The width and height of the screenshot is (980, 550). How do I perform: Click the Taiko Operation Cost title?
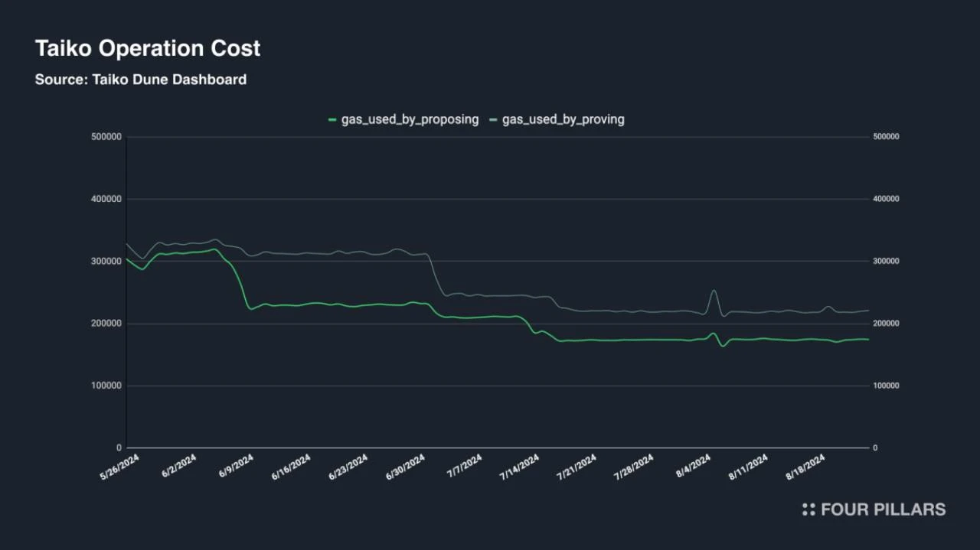(x=148, y=49)
